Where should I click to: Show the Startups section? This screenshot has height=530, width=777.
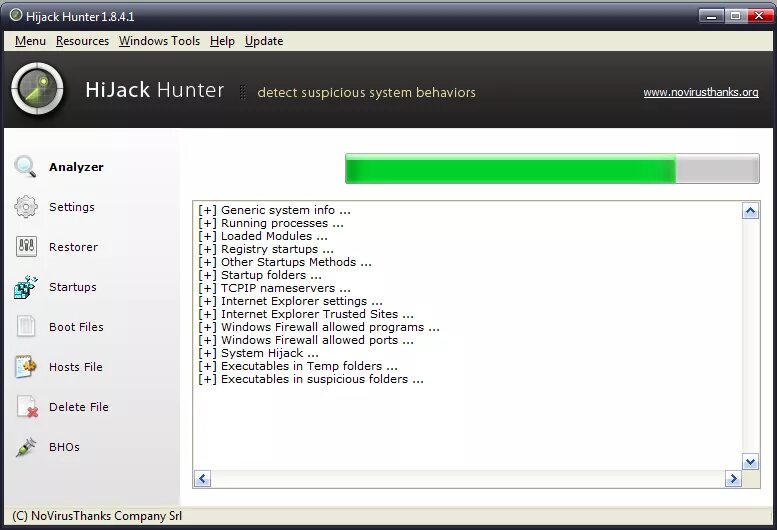tap(73, 287)
